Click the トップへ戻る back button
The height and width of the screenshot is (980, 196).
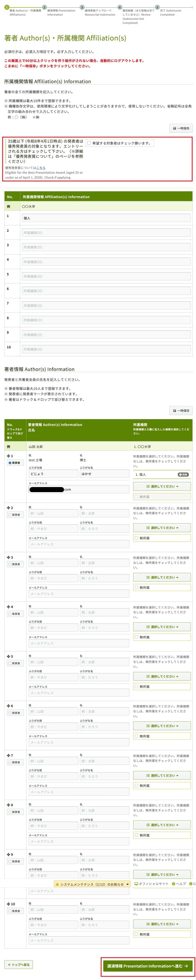[x=19, y=964]
